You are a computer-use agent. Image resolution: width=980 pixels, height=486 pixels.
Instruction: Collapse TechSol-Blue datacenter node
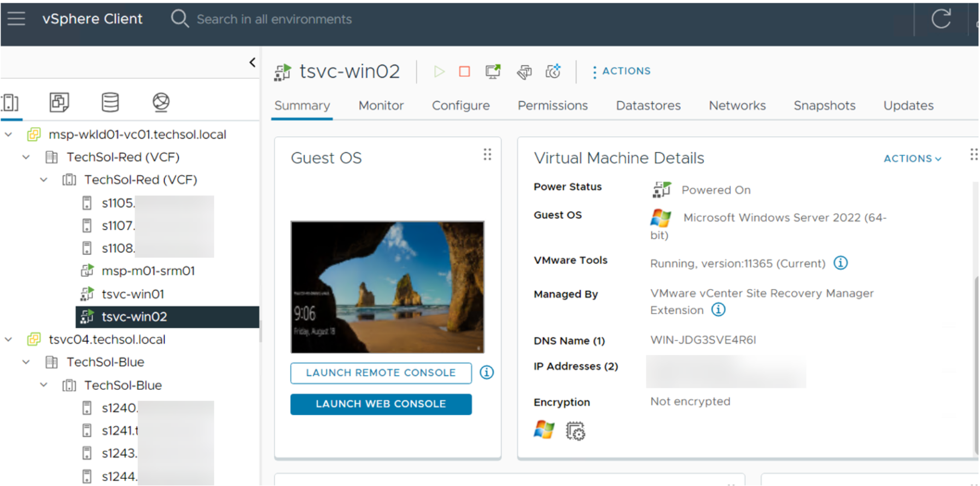[26, 362]
